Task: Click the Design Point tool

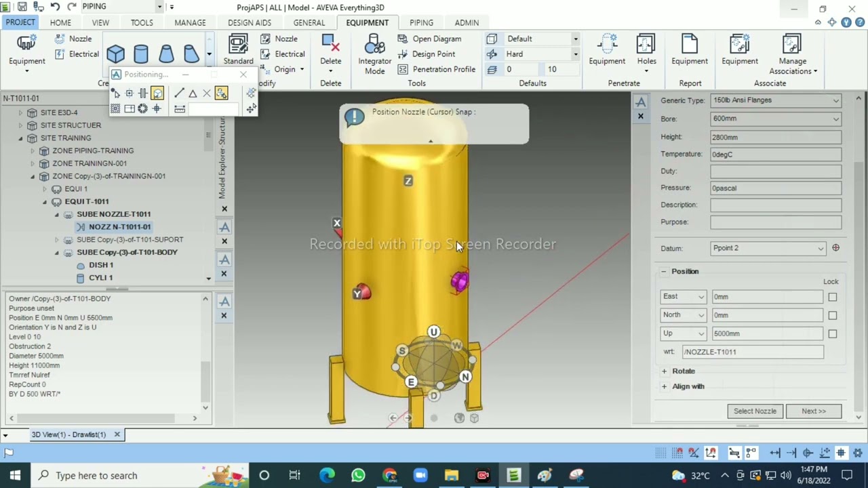Action: (x=427, y=54)
